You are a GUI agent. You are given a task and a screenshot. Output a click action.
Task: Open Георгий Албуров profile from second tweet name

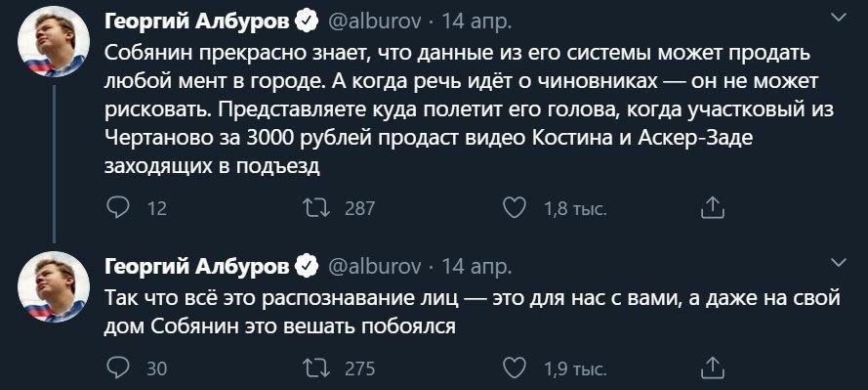pos(196,268)
